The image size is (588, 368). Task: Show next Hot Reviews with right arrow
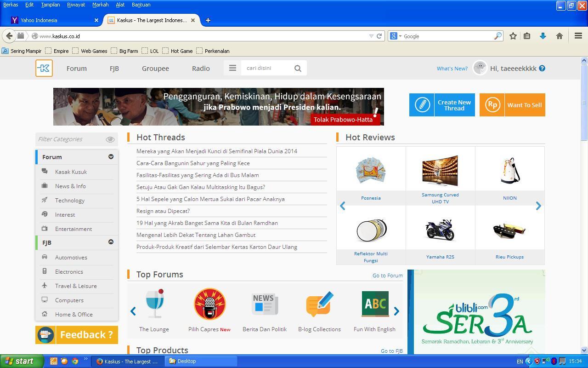[x=538, y=206]
